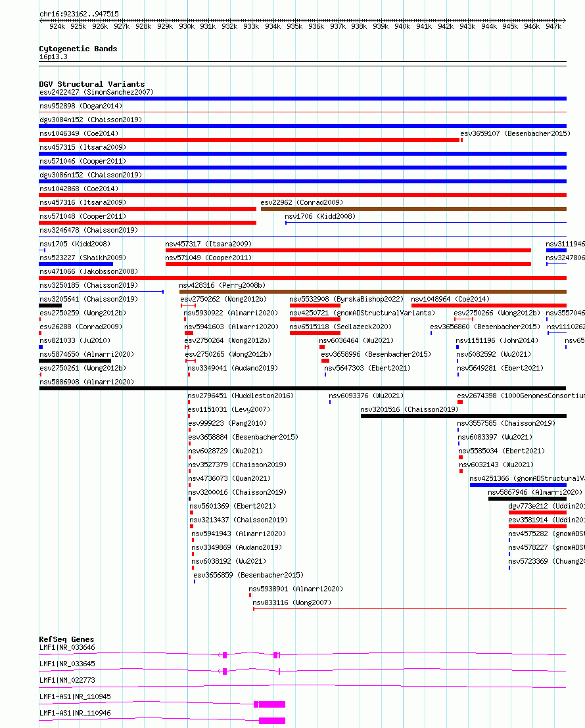Select esv999223 (Pang2010) variant
The width and height of the screenshot is (585, 728).
tap(227, 423)
